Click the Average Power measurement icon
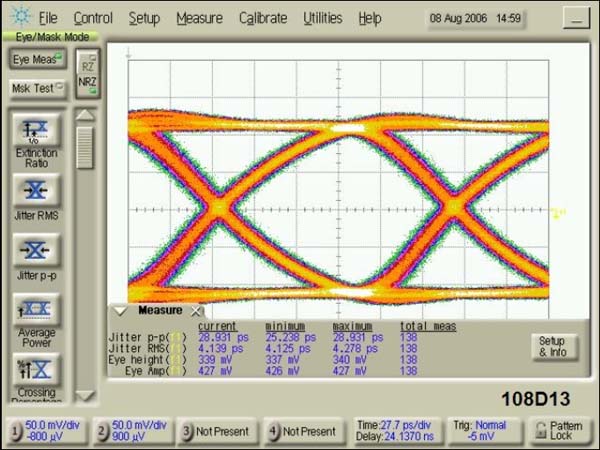600x450 pixels. 36,309
